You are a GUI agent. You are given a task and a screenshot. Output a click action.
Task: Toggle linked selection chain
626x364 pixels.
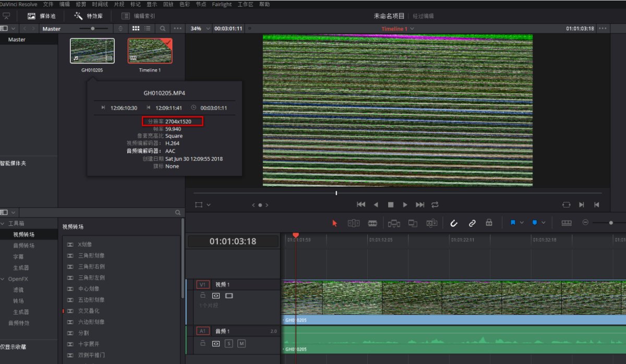pos(472,223)
